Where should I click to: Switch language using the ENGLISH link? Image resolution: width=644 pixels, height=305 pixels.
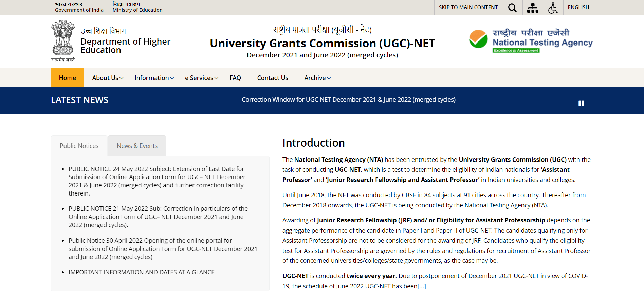click(x=578, y=7)
